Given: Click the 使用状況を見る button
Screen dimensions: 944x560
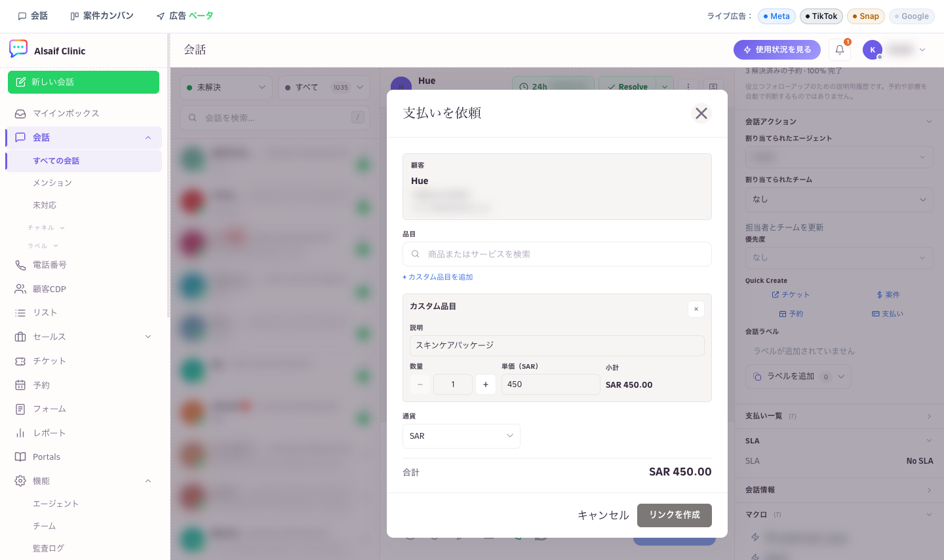Looking at the screenshot, I should point(777,50).
